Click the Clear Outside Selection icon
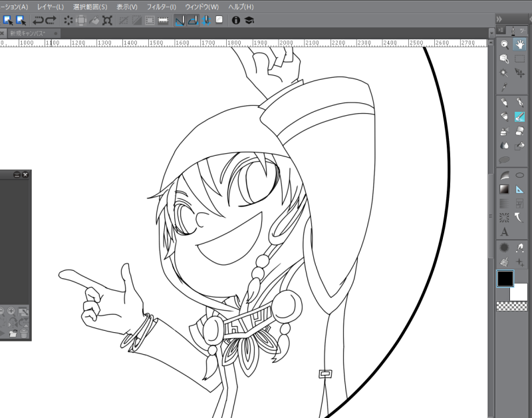 81,21
